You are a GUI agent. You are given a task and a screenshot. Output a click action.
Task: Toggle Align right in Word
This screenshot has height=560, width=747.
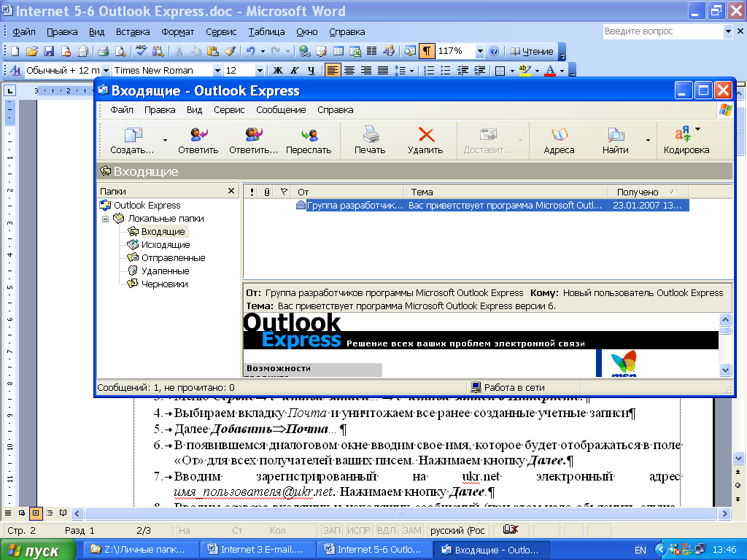366,71
